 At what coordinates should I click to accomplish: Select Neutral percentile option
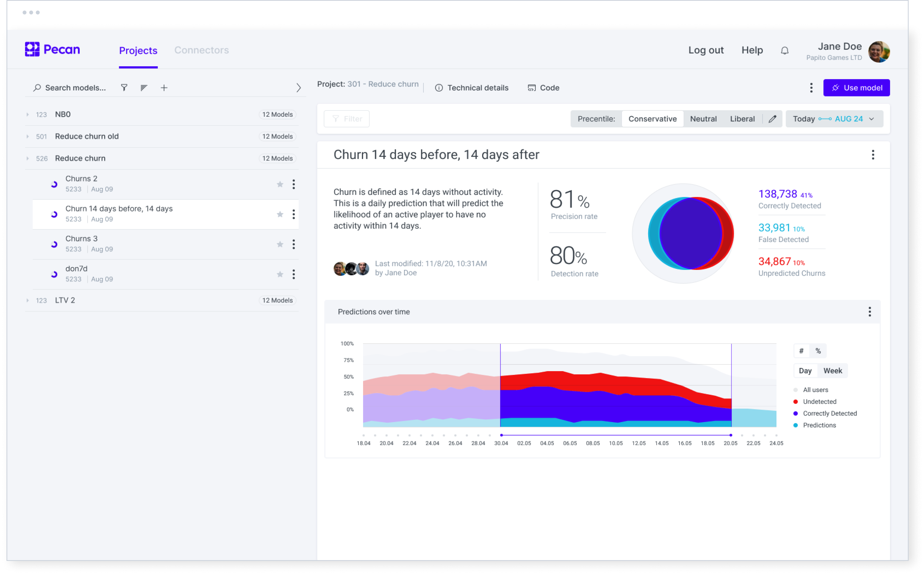pos(703,119)
